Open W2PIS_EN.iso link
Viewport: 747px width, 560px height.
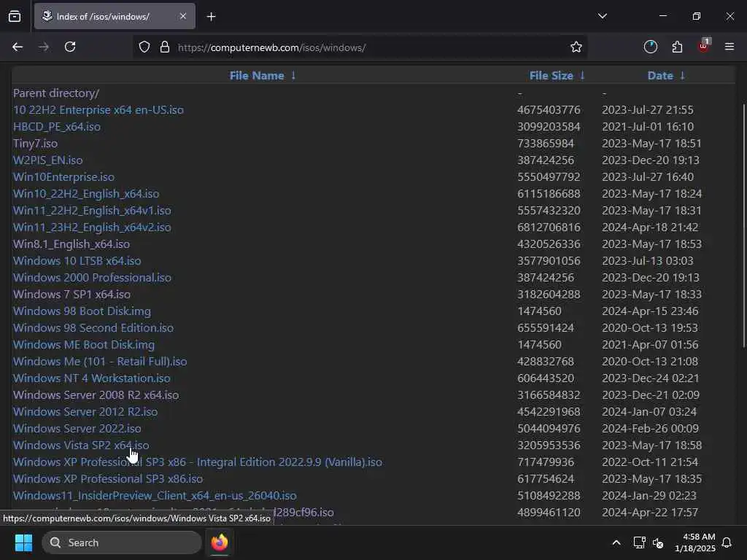point(47,160)
